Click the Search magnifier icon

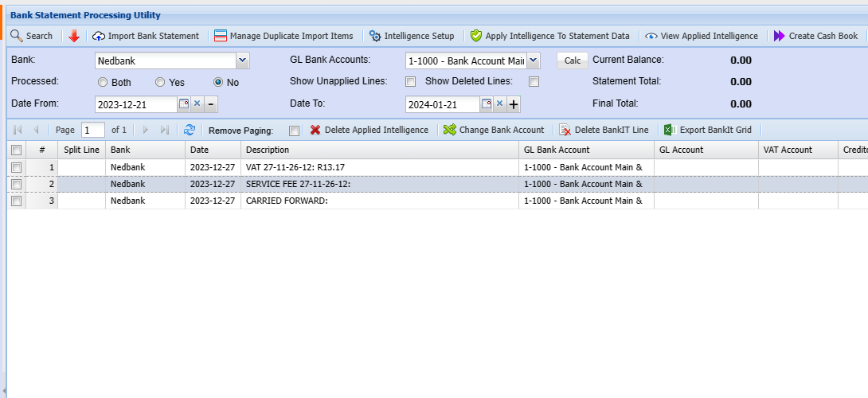click(x=17, y=36)
